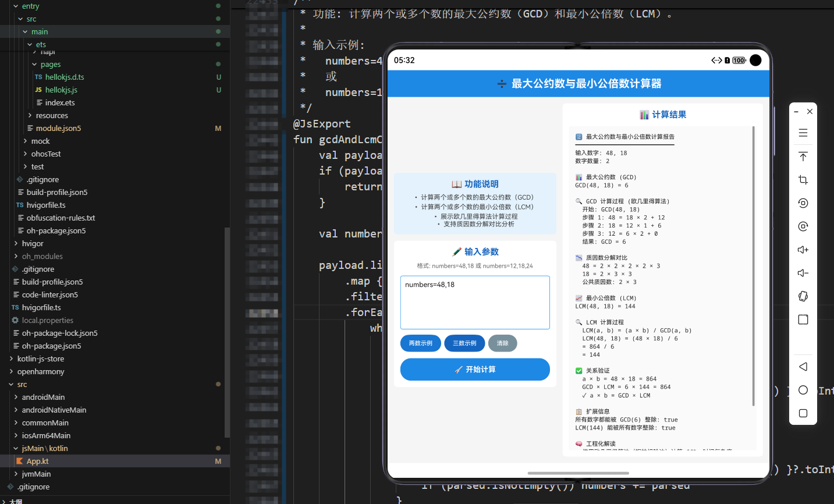834x504 pixels.
Task: Click the 清除 clear button
Action: tap(502, 343)
